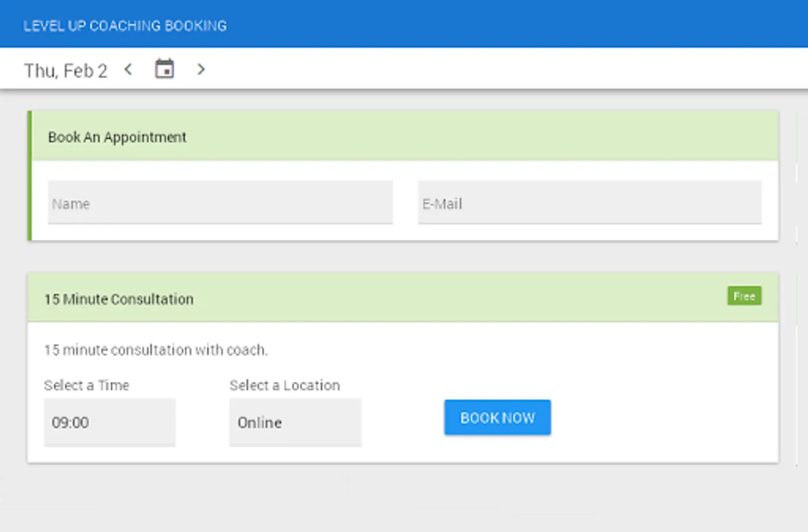
Task: Click the Thu, Feb 2 date text
Action: pos(66,71)
